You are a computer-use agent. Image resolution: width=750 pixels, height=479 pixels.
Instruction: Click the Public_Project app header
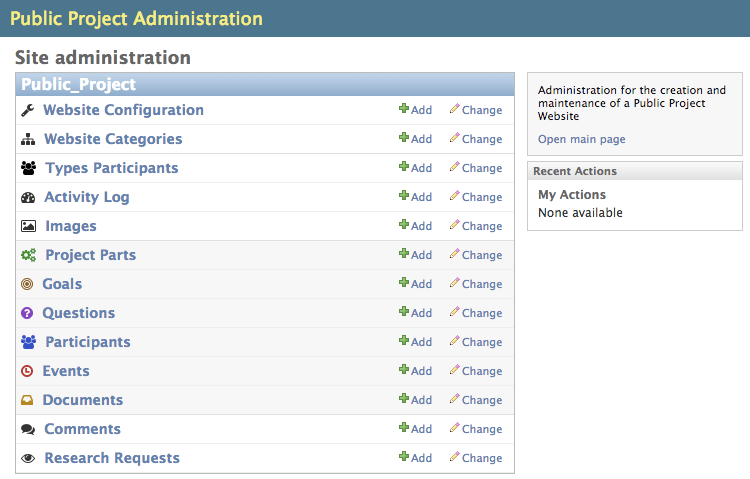(x=79, y=85)
